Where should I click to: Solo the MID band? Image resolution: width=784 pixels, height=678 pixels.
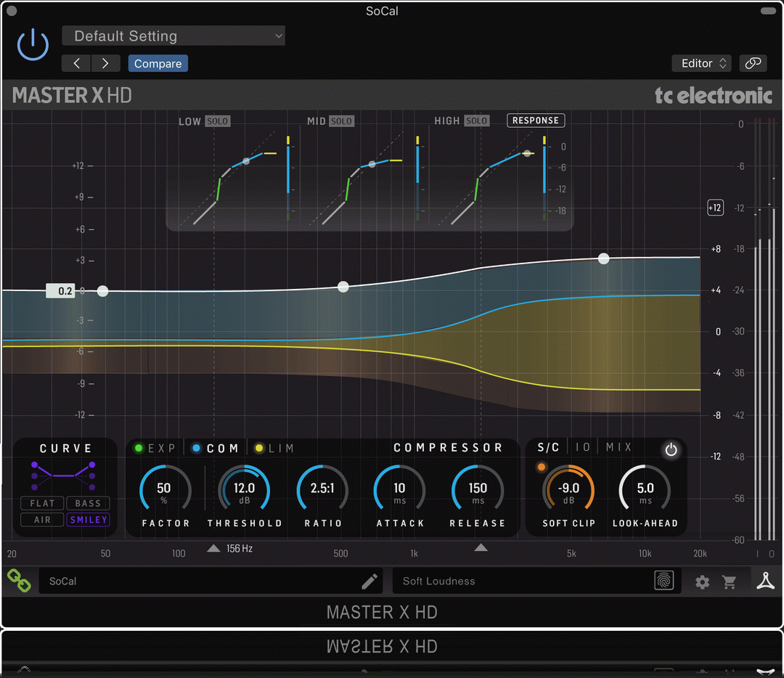[341, 121]
